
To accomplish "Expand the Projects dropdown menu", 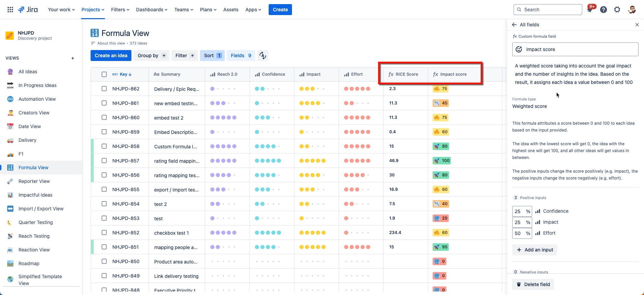I will pos(93,10).
